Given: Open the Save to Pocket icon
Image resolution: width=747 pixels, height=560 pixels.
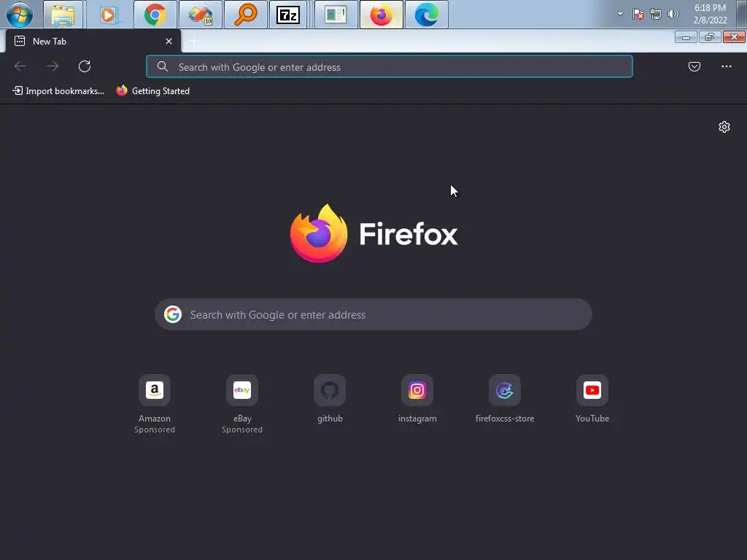Looking at the screenshot, I should tap(694, 66).
